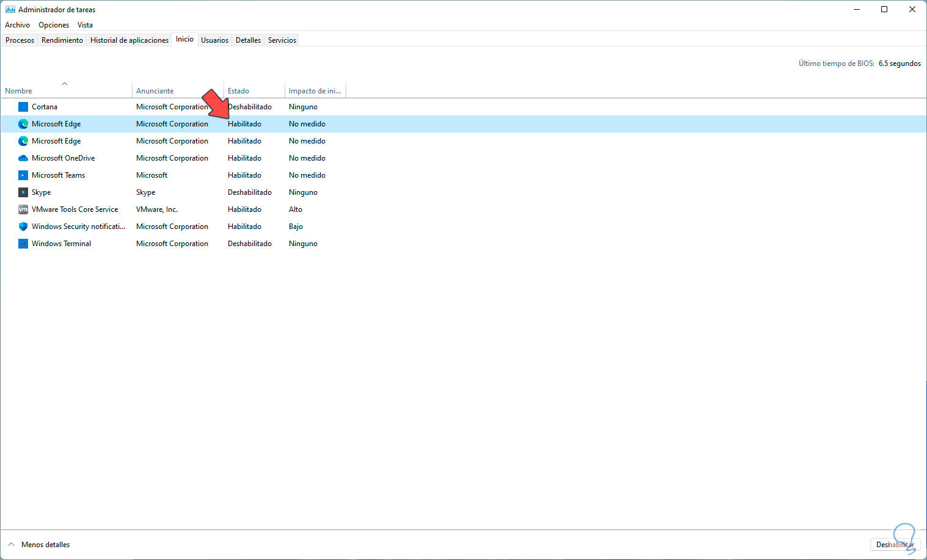927x560 pixels.
Task: Click the Task Manager title bar icon
Action: pos(10,10)
